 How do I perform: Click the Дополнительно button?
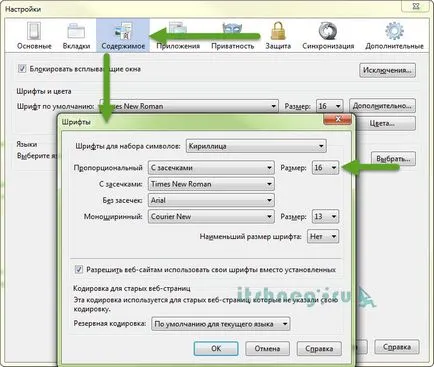click(382, 106)
